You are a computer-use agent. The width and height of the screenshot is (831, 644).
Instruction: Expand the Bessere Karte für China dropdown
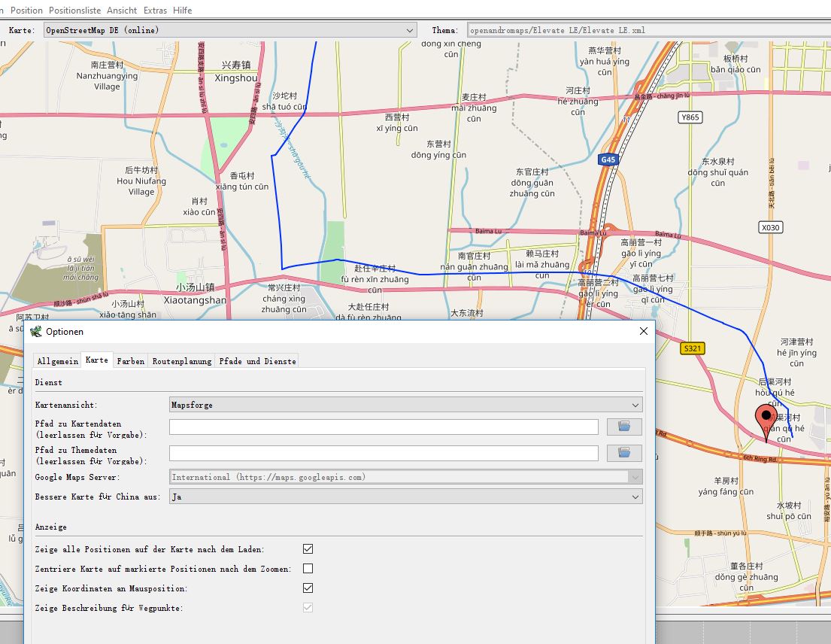(406, 497)
